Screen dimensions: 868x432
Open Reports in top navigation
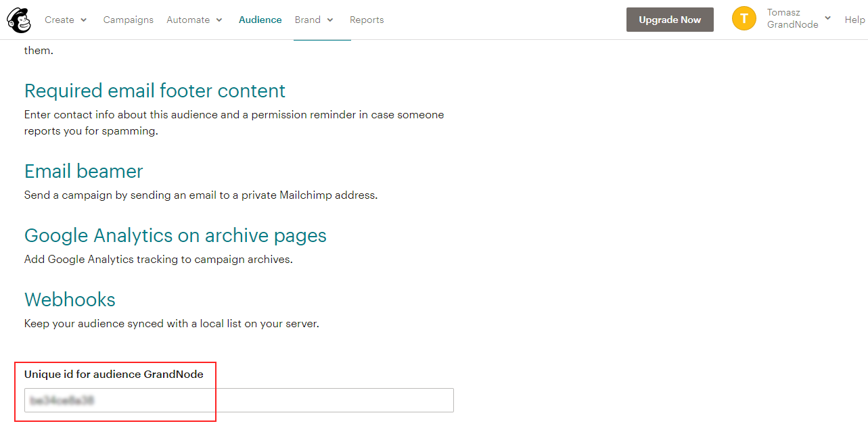(x=367, y=20)
